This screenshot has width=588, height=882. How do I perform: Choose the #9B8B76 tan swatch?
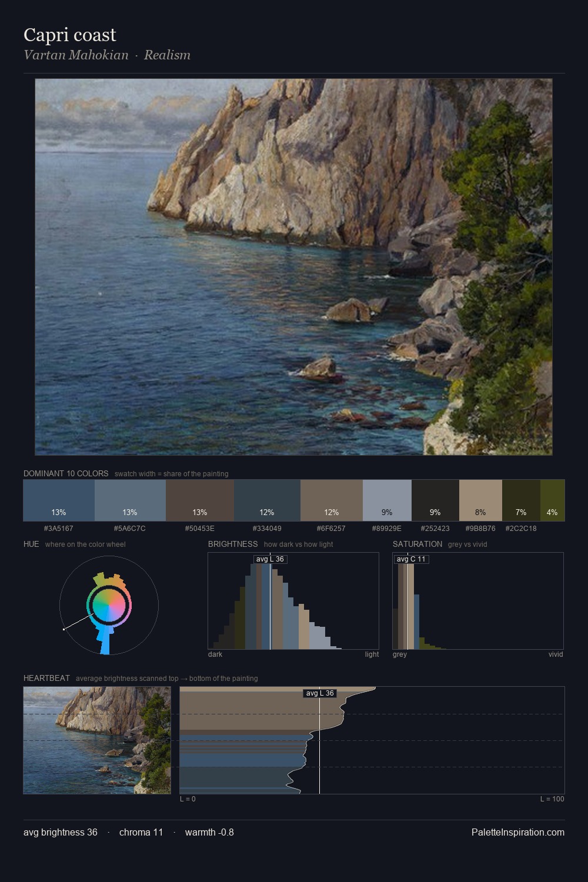click(x=480, y=500)
